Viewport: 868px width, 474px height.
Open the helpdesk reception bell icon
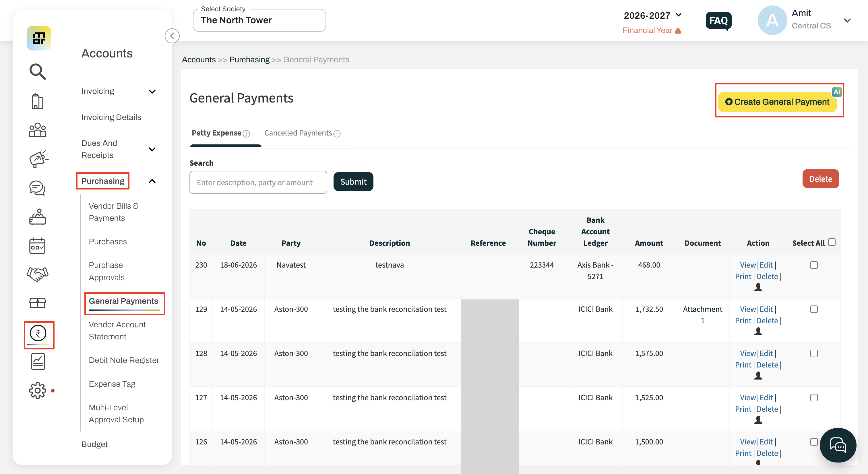38,217
